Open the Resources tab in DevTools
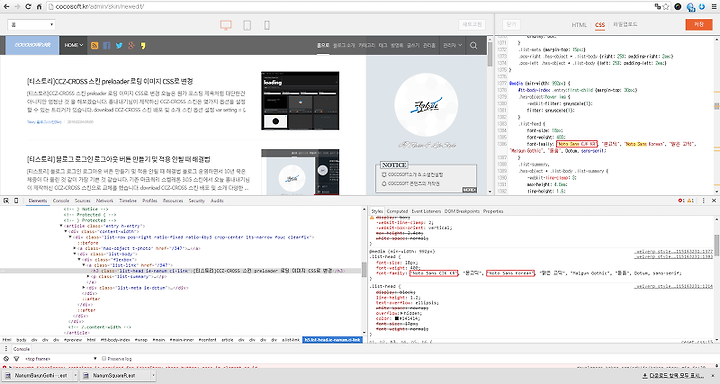Image resolution: width=720 pixels, height=384 pixels. point(173,201)
